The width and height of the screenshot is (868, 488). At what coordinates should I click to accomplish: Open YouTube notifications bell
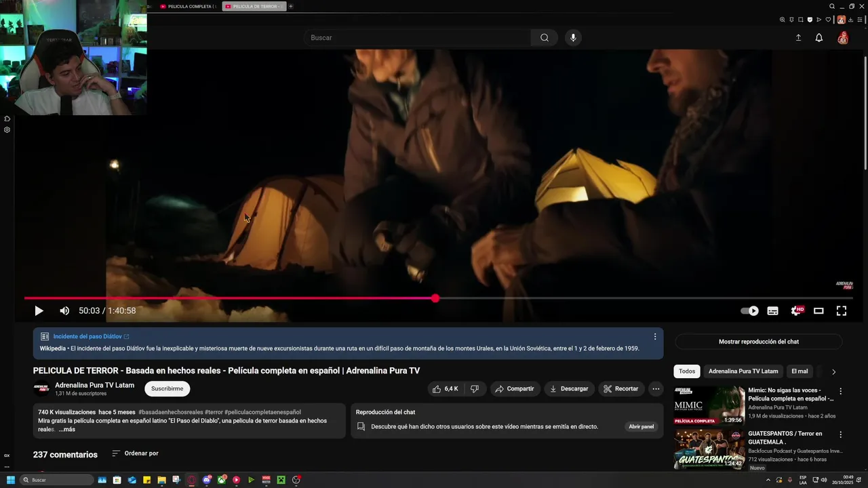pyautogui.click(x=819, y=38)
